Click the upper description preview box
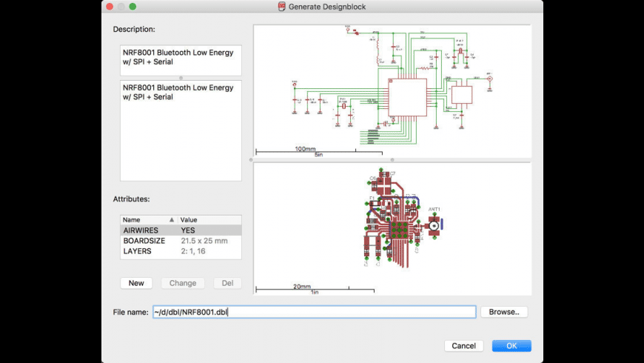Viewport: 644px width, 363px height. [x=181, y=59]
